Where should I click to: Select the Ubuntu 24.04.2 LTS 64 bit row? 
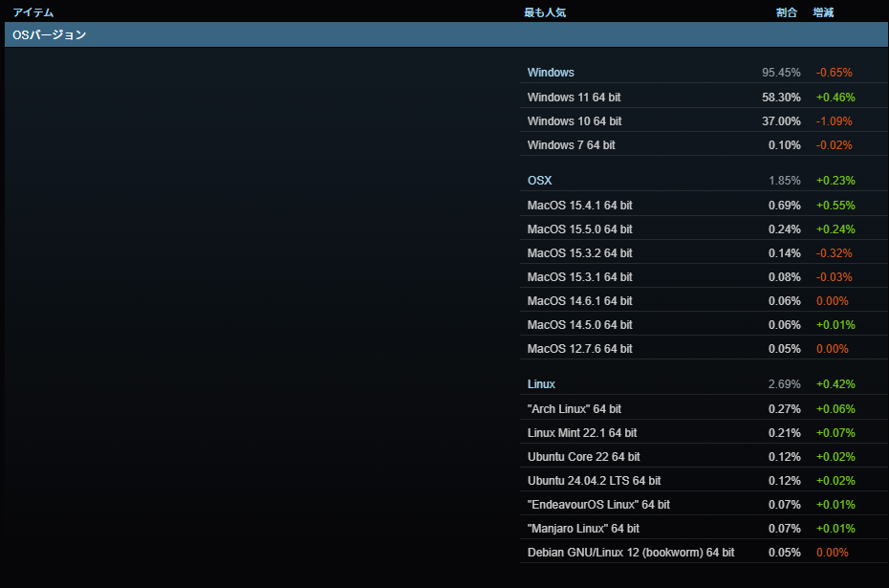click(704, 480)
